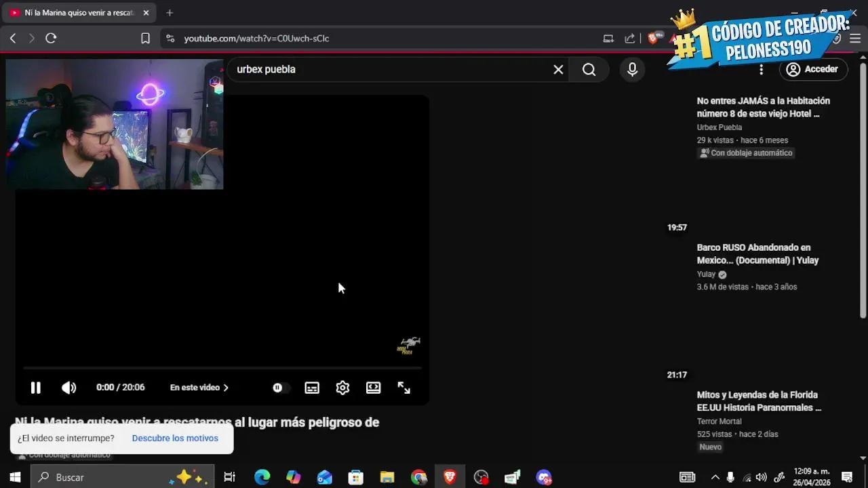
Task: Click the system tray microphone icon
Action: point(730,477)
